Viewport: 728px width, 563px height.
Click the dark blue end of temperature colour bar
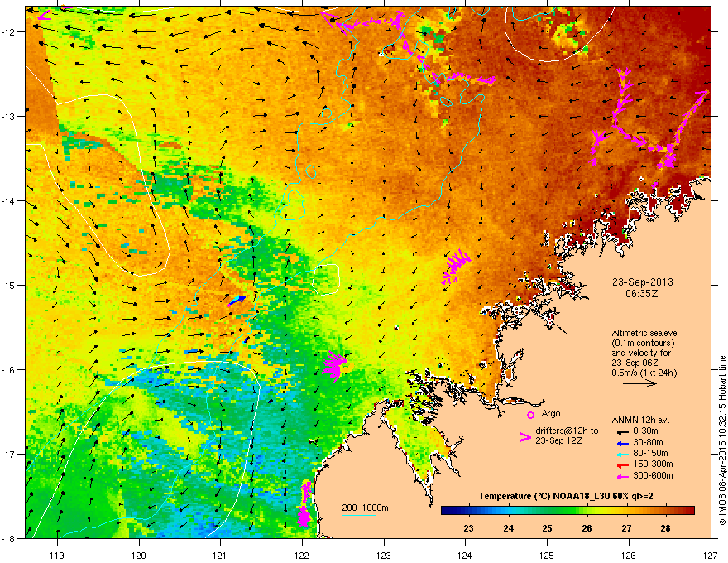447,511
